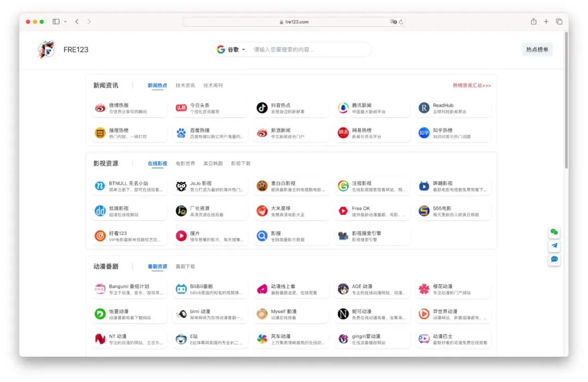
Task: Switch to the 技术周刊 tab
Action: click(x=213, y=86)
